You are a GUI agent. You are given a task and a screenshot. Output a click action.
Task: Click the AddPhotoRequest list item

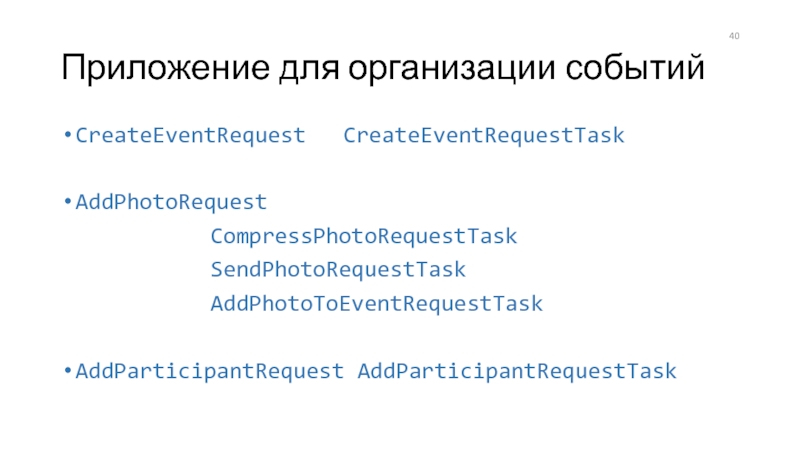(171, 203)
